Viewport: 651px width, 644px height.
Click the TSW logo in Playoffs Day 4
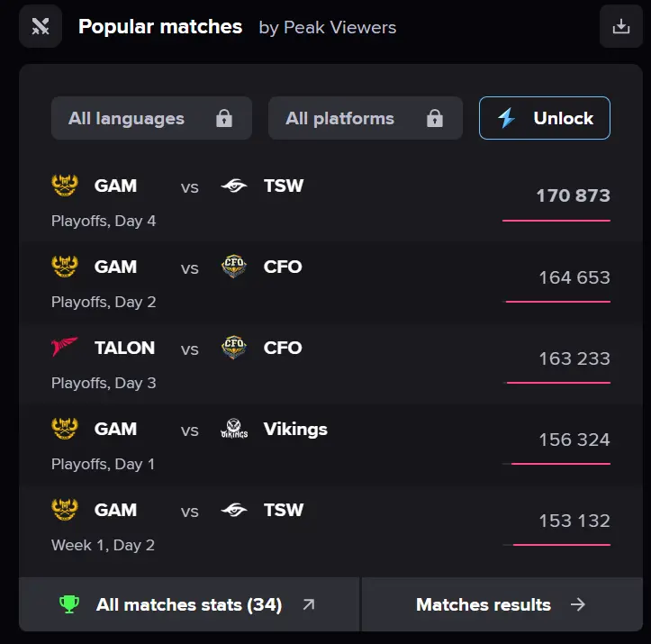(234, 186)
